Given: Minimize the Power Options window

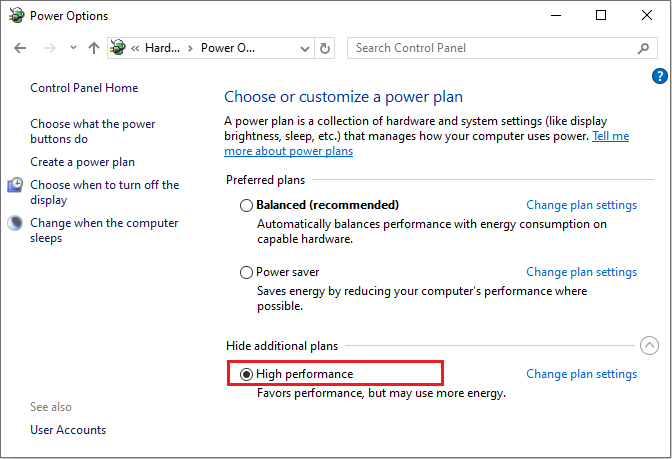Looking at the screenshot, I should point(556,15).
